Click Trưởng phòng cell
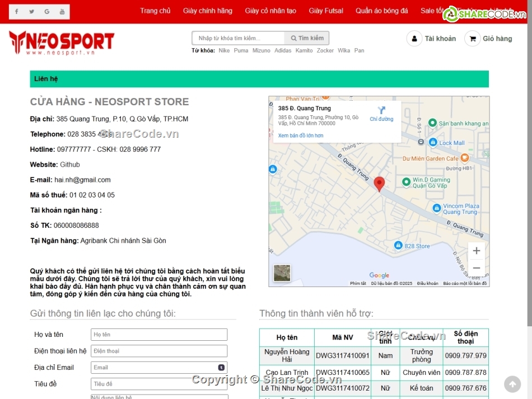Image resolution: width=532 pixels, height=399 pixels. point(421,355)
